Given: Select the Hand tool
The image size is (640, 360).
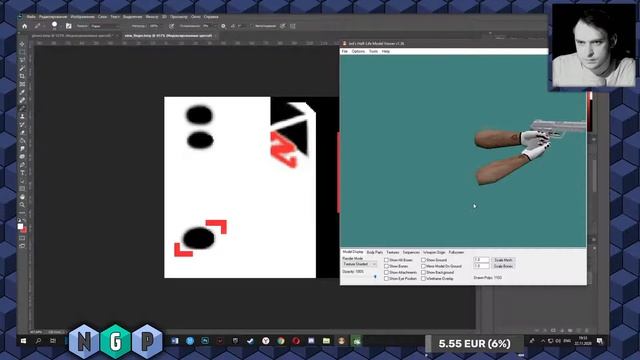Looking at the screenshot, I should click(x=22, y=197).
